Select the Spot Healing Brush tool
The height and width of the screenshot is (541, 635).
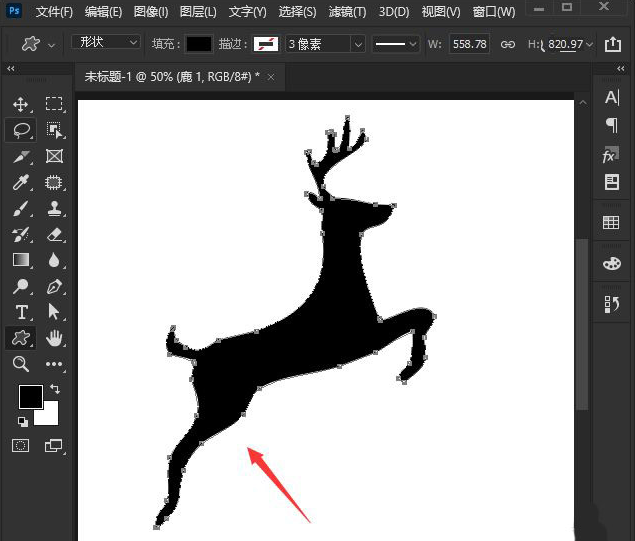54,183
